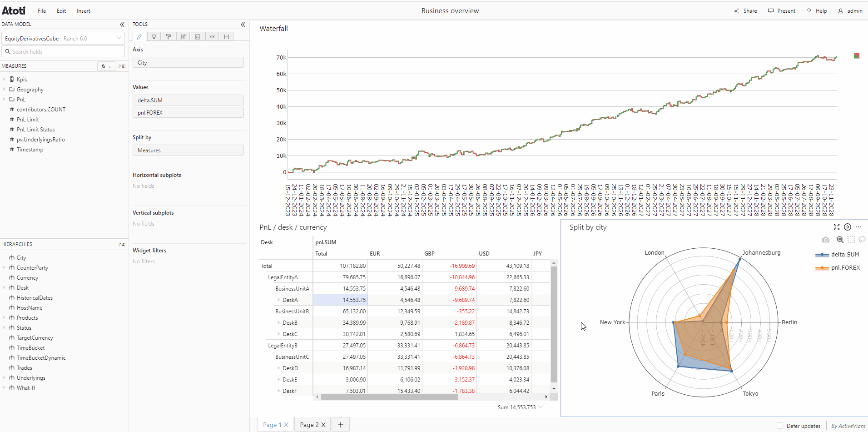Click the Share icon button
868x432 pixels.
click(745, 11)
